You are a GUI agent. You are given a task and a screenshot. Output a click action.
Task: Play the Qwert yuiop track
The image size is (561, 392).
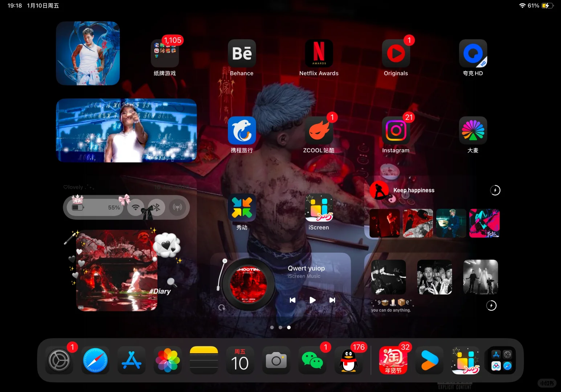pos(312,300)
